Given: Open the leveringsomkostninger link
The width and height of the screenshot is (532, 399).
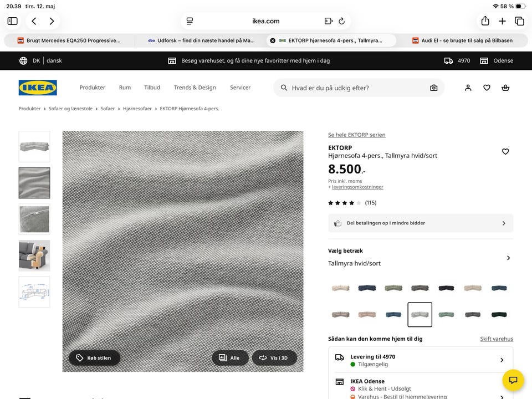Looking at the screenshot, I should (357, 187).
